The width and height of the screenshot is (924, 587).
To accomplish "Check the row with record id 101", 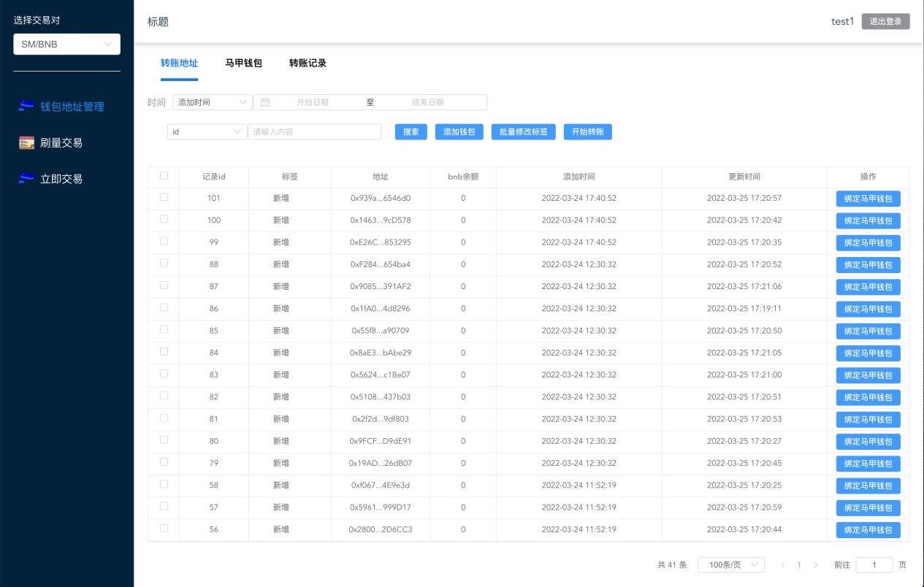I will (x=164, y=197).
